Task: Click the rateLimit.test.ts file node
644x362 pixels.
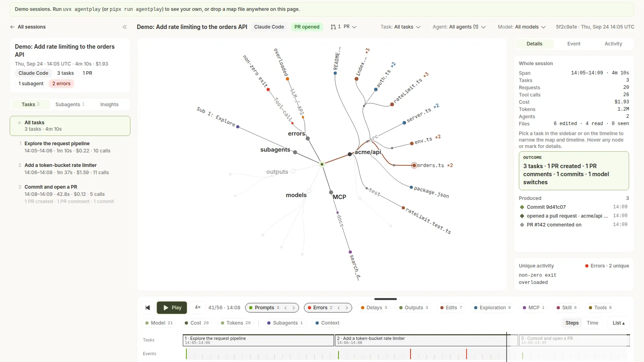Action: pos(403,208)
